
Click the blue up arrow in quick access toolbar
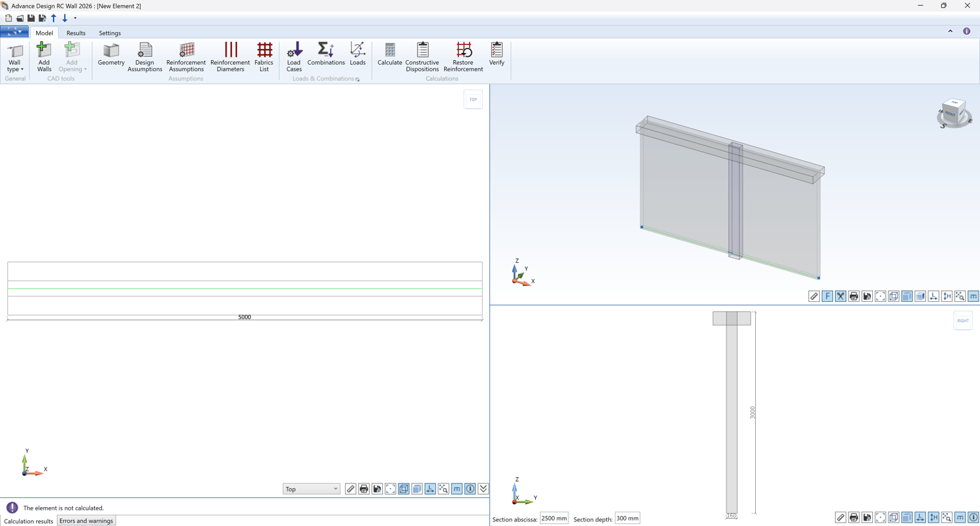(54, 18)
